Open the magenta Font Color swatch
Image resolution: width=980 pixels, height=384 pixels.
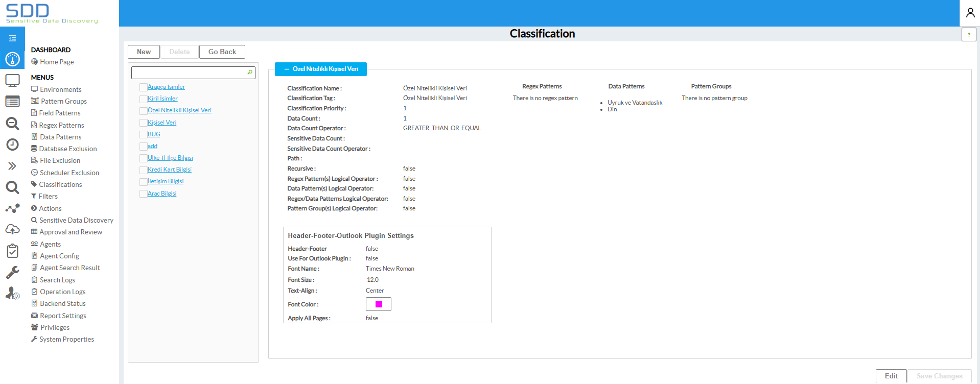(x=379, y=304)
